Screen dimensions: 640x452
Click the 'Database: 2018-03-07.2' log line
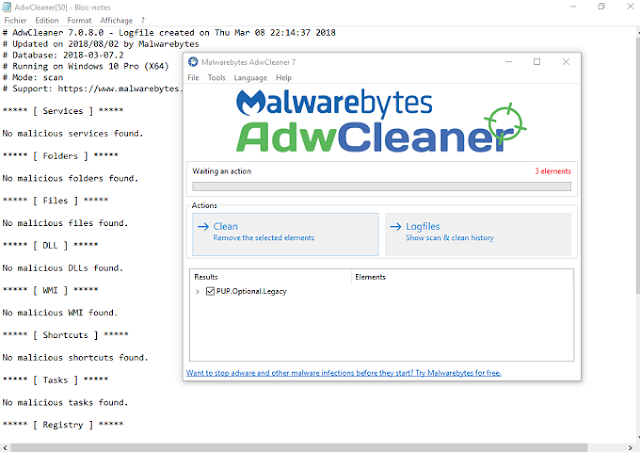pos(63,55)
